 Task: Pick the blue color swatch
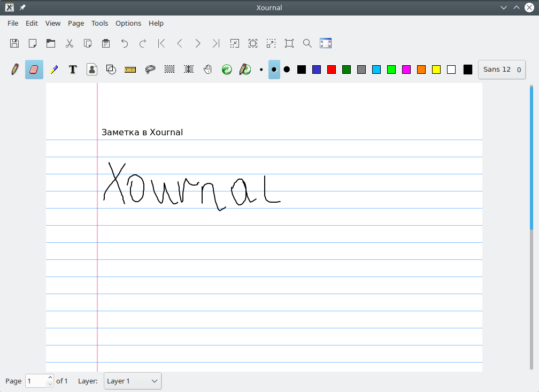tap(317, 70)
